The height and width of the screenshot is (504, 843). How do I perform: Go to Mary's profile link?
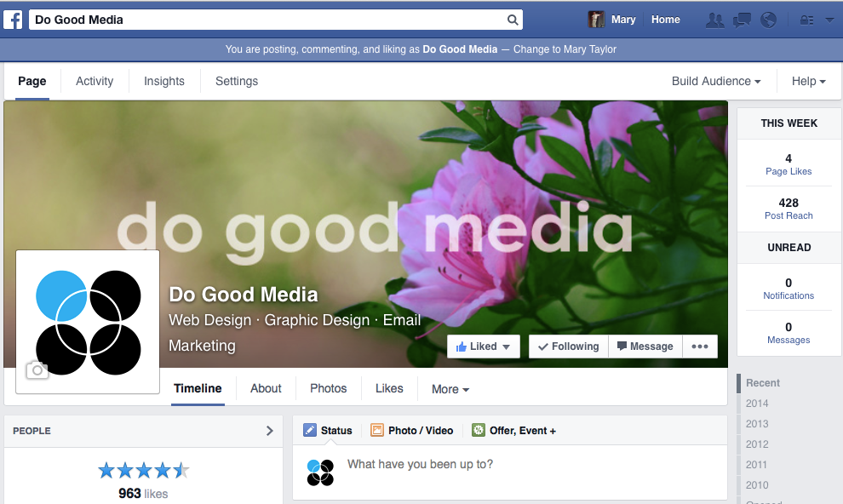[623, 20]
